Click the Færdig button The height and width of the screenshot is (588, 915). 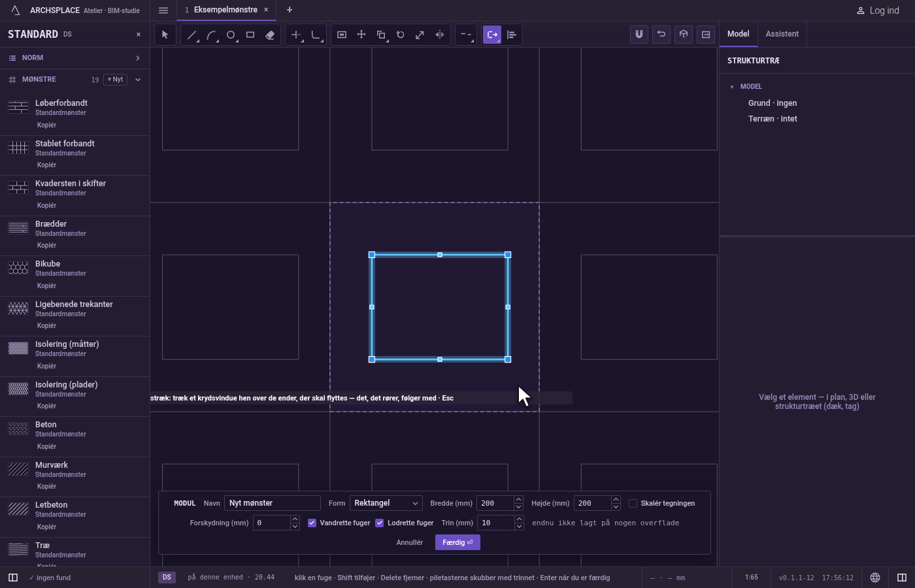click(x=457, y=542)
